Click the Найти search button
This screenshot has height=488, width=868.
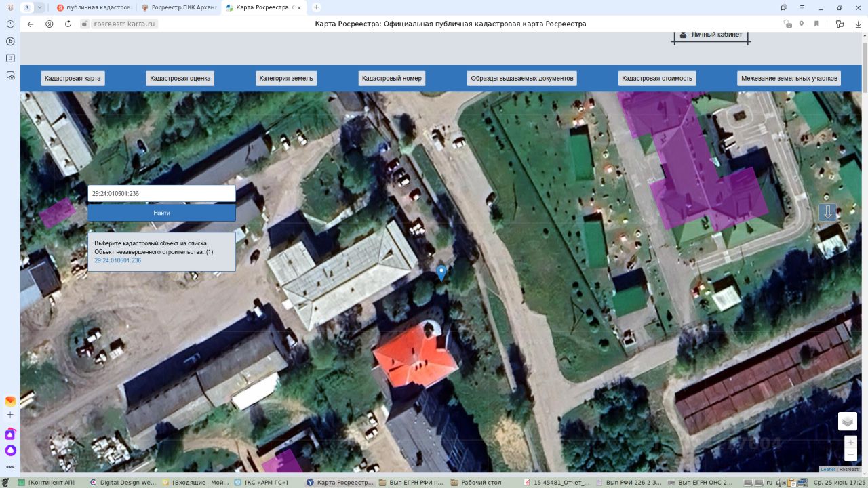(161, 213)
